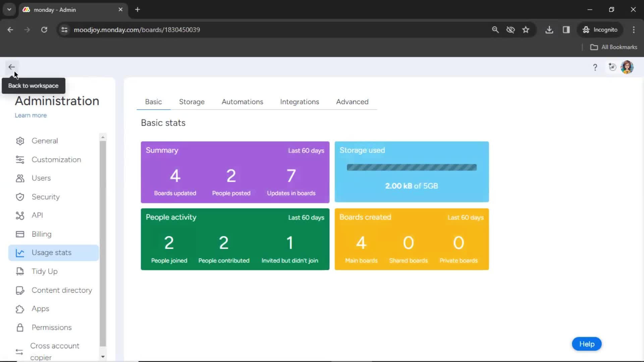Switch to the Storage tab
Screen dimensions: 644x362
pos(192,102)
